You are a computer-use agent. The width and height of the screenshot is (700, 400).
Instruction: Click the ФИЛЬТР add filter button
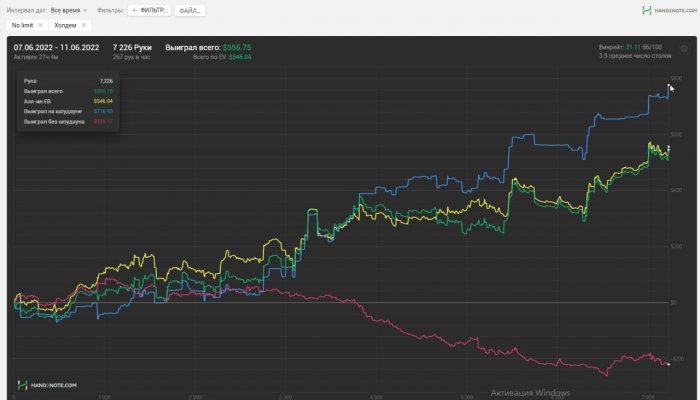[x=150, y=10]
